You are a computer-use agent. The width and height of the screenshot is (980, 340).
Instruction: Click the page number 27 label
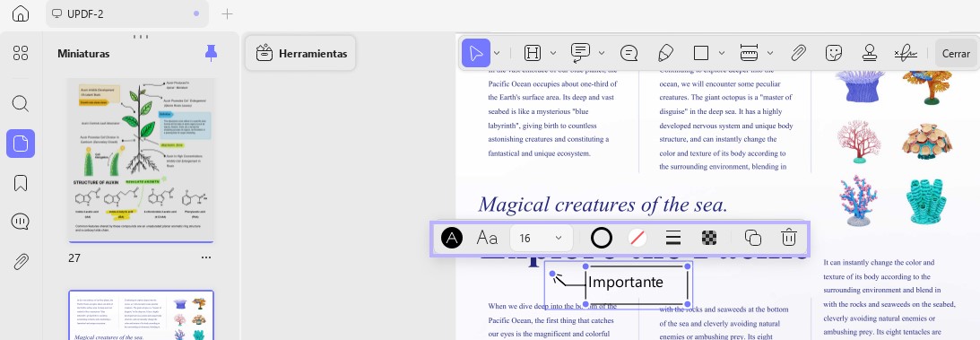tap(74, 257)
